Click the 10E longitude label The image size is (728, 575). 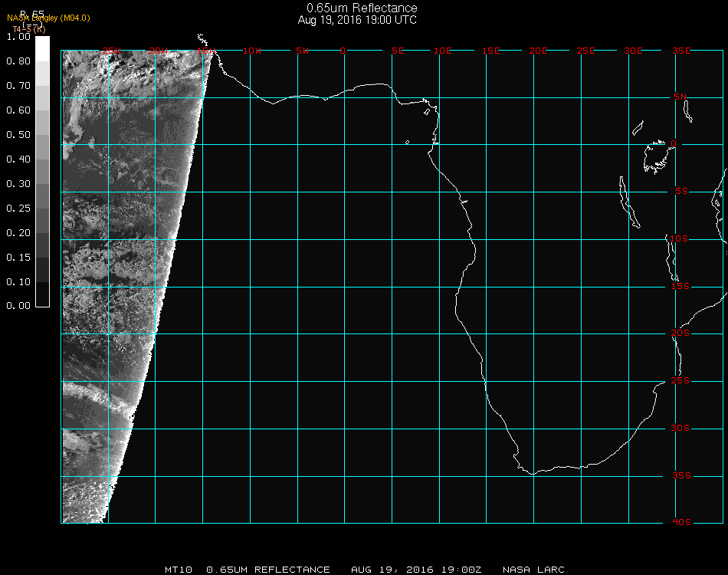tap(442, 51)
